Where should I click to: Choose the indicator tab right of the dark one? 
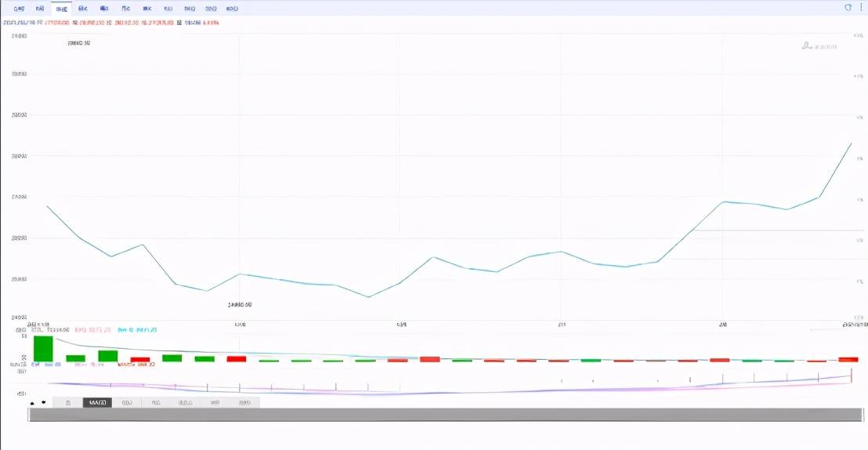click(127, 403)
